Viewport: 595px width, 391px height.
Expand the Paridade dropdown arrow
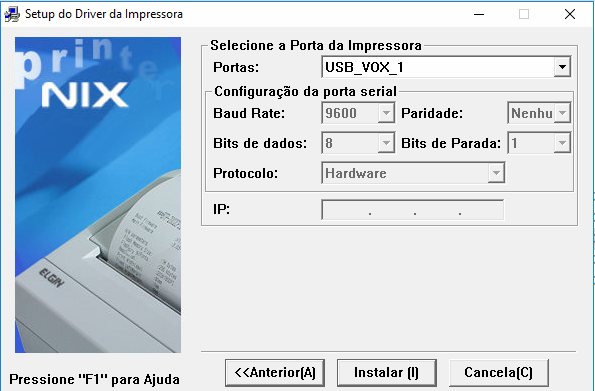tap(562, 113)
